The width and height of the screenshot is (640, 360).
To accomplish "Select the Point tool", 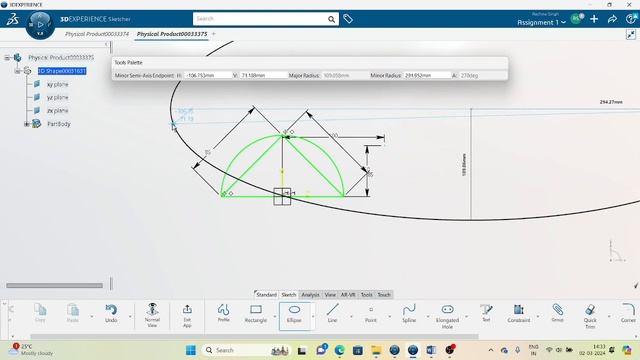I will 371,313.
